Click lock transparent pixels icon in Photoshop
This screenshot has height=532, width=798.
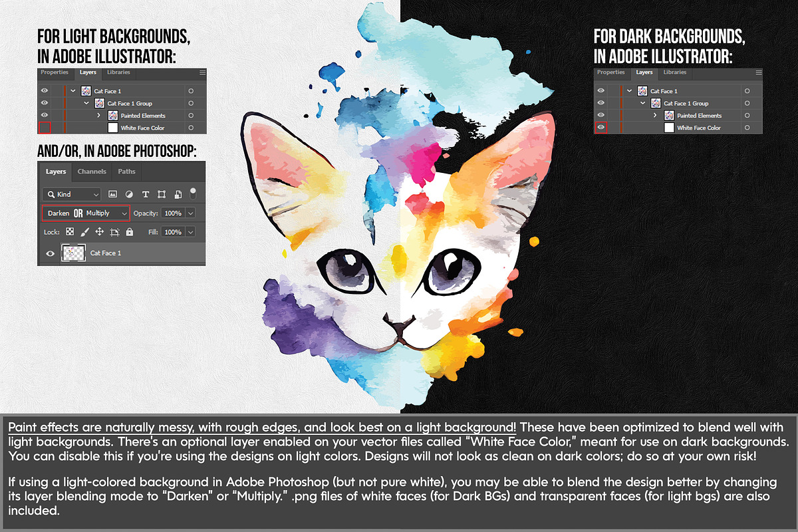pyautogui.click(x=69, y=232)
